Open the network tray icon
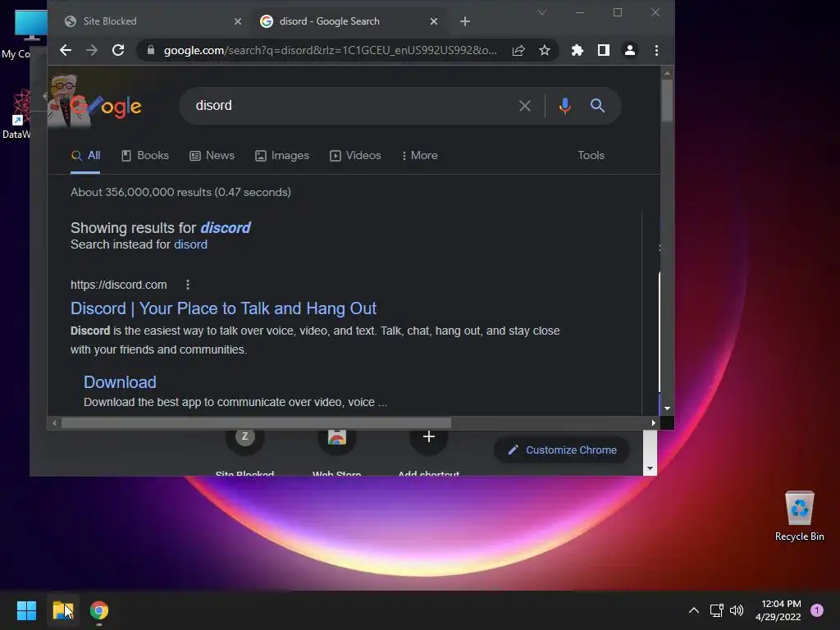 (x=716, y=610)
